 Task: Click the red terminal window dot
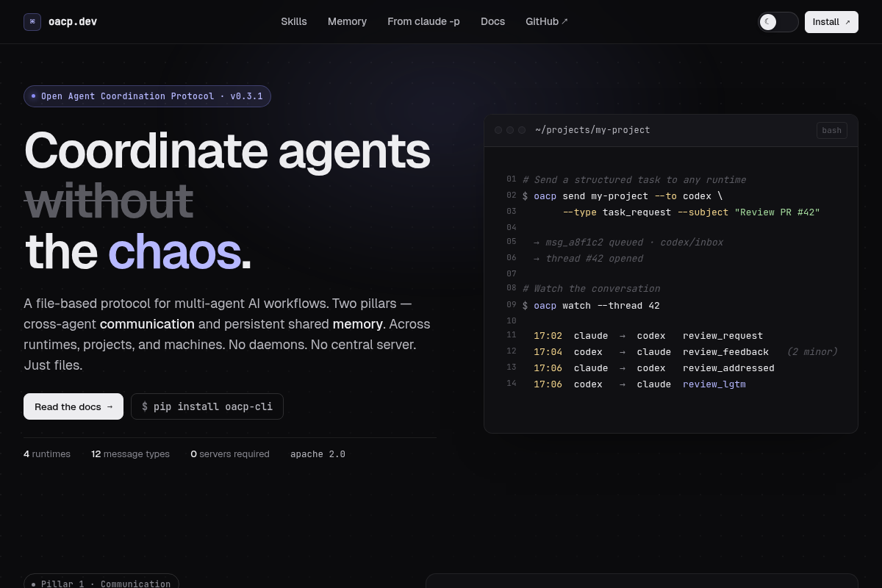498,130
